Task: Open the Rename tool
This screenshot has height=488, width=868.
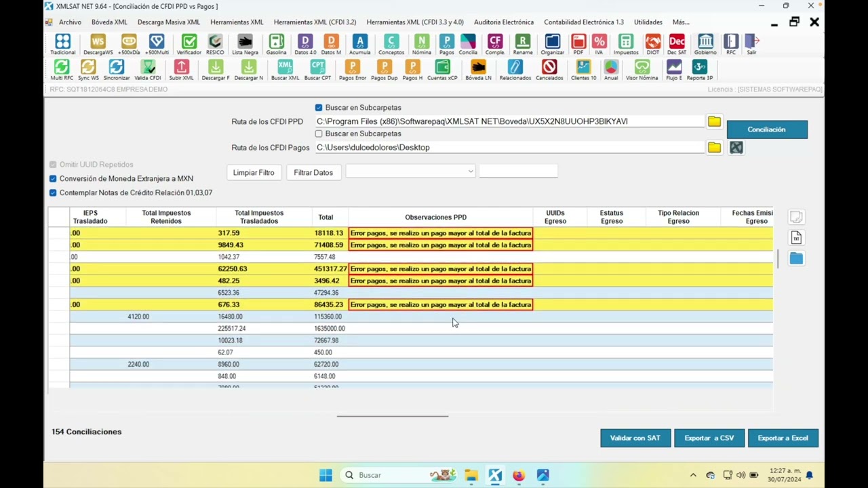Action: [522, 45]
